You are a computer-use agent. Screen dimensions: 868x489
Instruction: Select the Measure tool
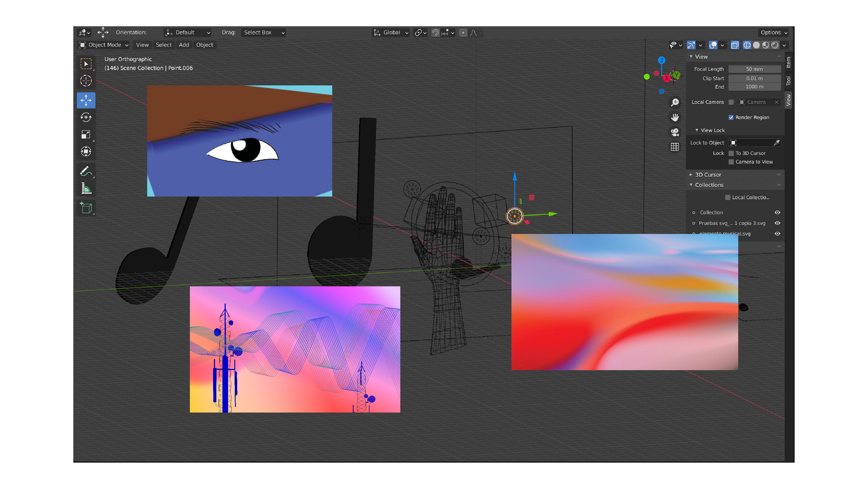point(86,188)
